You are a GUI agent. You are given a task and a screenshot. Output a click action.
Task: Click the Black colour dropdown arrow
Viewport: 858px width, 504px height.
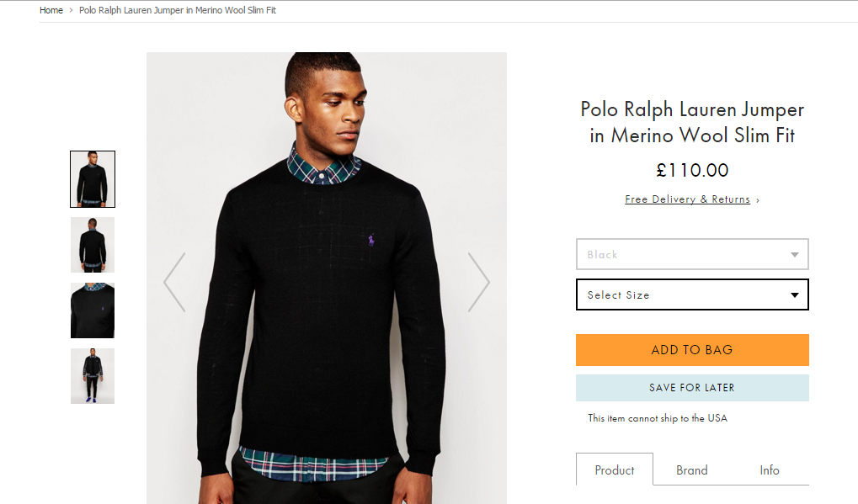click(x=794, y=254)
